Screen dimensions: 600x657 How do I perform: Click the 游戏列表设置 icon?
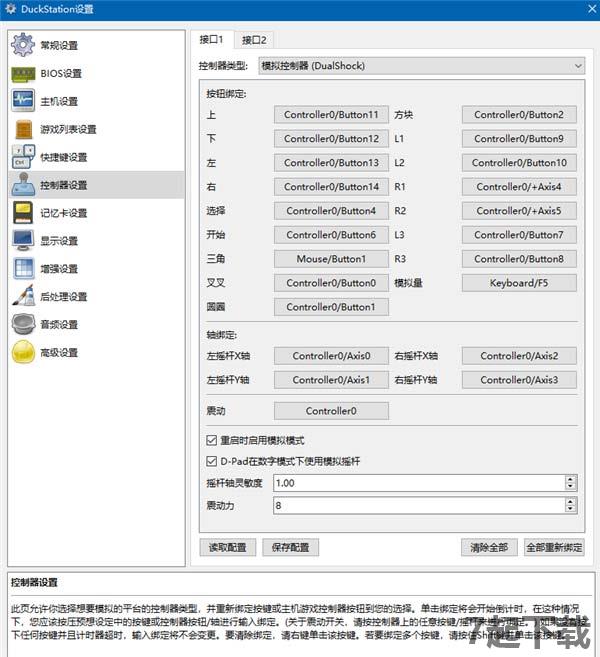(23, 129)
